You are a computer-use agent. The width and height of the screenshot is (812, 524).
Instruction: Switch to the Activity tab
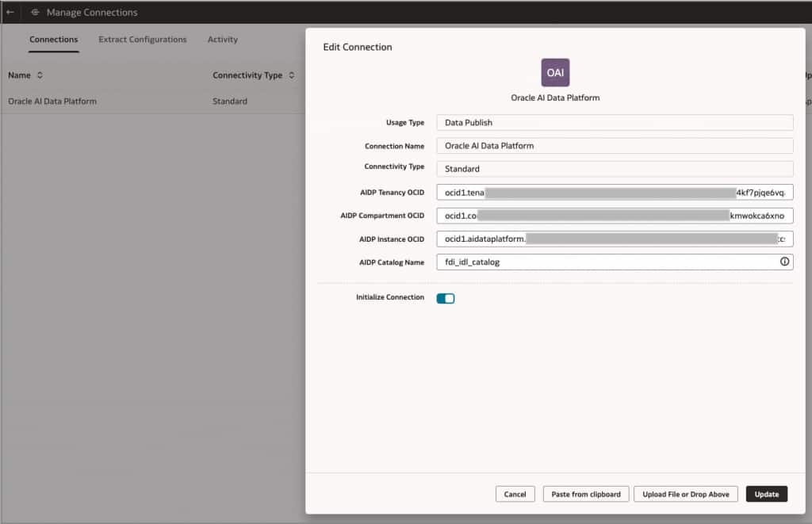click(x=223, y=40)
